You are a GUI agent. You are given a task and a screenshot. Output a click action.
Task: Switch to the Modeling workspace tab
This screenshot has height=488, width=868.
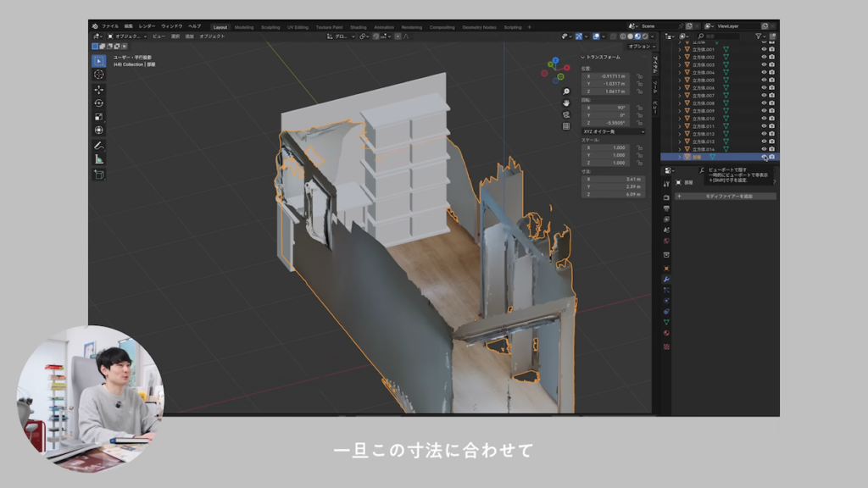point(244,26)
